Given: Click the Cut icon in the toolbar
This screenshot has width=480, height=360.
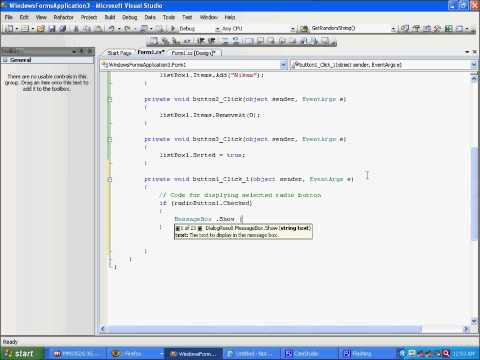Looking at the screenshot, I should click(x=76, y=29).
